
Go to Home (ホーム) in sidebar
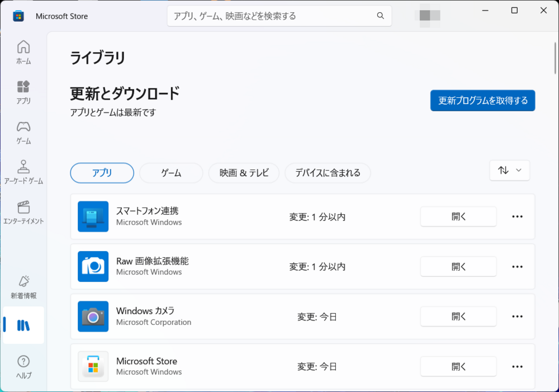coord(23,52)
